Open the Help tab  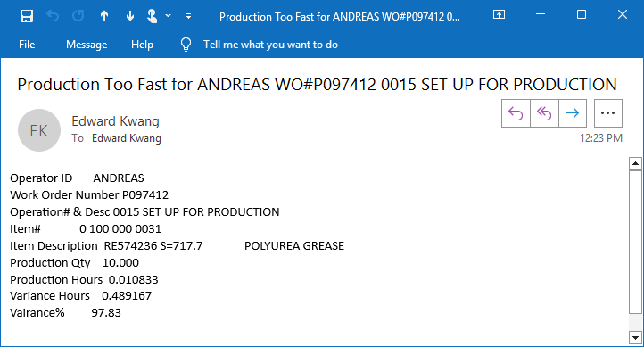pos(142,45)
